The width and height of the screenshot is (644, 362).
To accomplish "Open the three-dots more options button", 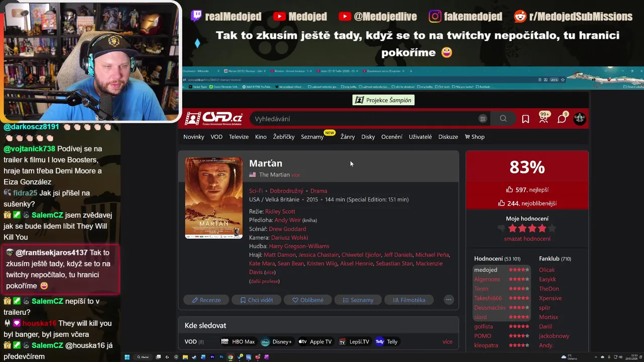I will point(449,300).
